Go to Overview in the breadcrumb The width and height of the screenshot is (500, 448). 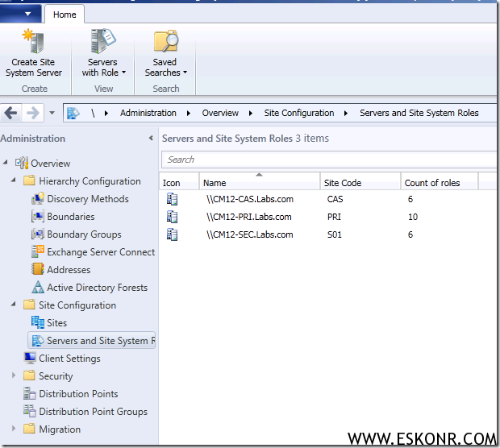click(x=220, y=113)
